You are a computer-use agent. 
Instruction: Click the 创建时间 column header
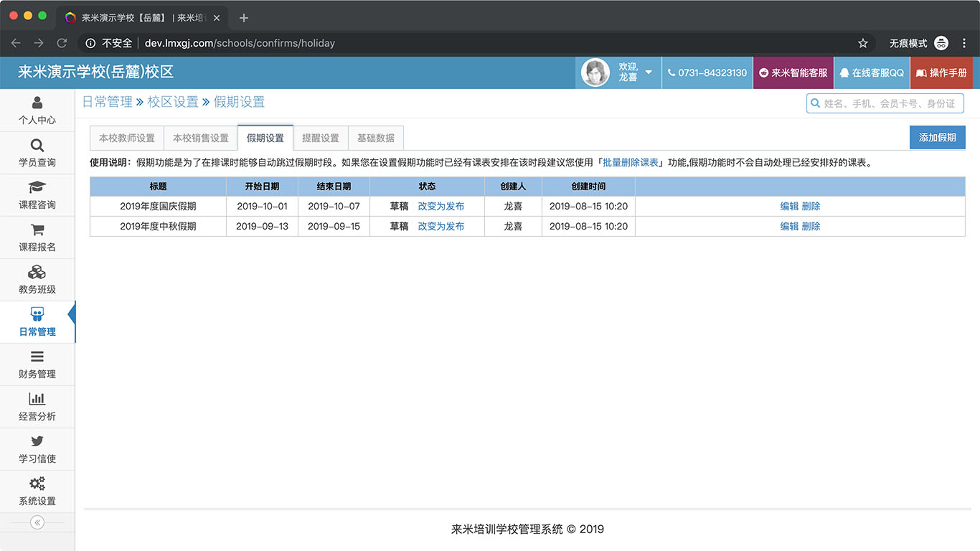(588, 187)
